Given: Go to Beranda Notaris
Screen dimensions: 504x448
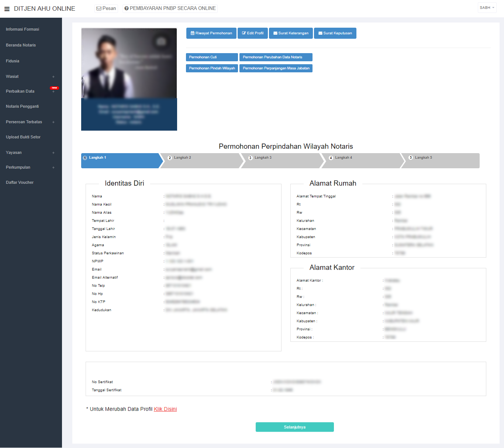Looking at the screenshot, I should (x=21, y=45).
